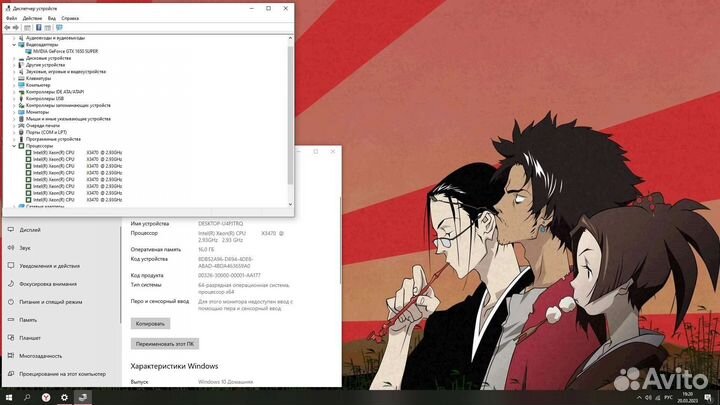Click РУС language indicator
The height and width of the screenshot is (405, 720).
(669, 398)
